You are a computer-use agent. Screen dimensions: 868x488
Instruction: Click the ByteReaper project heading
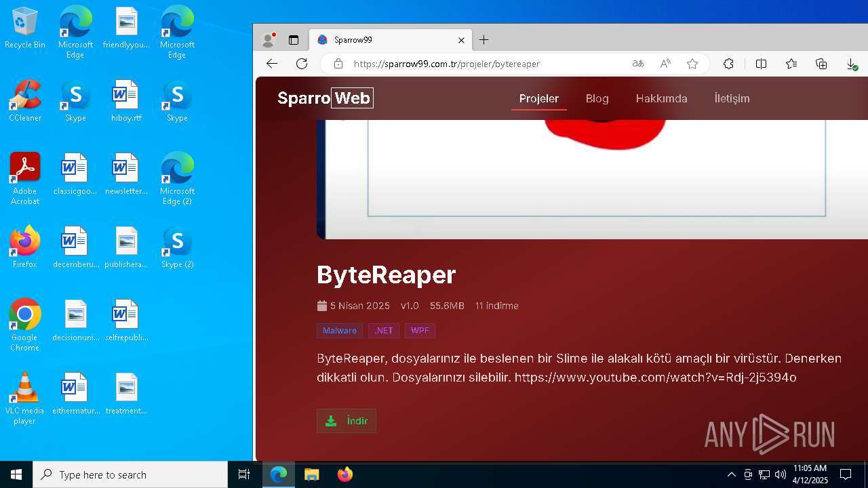click(387, 274)
